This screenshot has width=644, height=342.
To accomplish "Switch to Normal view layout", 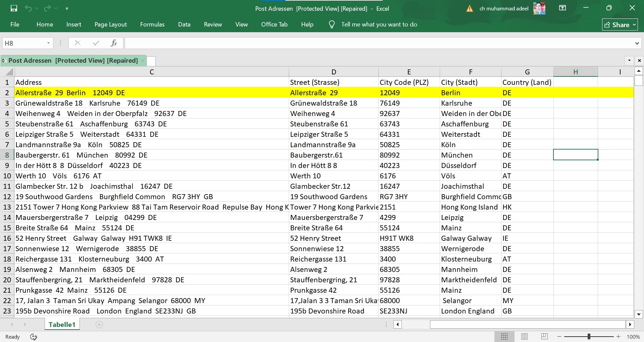I will coord(504,336).
